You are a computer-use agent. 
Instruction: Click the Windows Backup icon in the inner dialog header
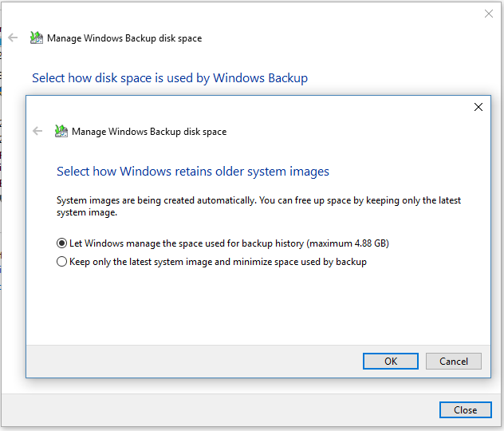[61, 131]
